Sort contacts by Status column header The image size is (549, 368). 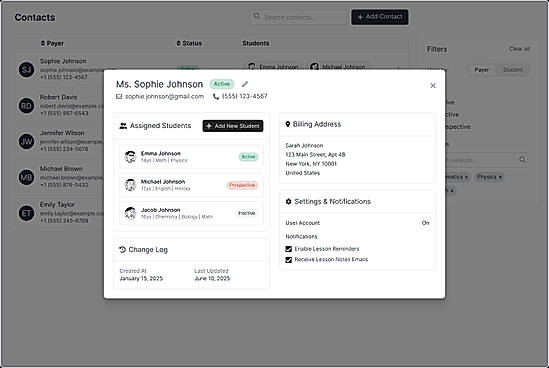(189, 43)
